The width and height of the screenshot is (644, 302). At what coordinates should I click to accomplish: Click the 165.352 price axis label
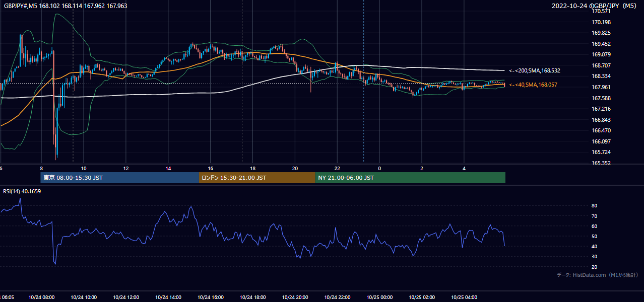point(601,163)
